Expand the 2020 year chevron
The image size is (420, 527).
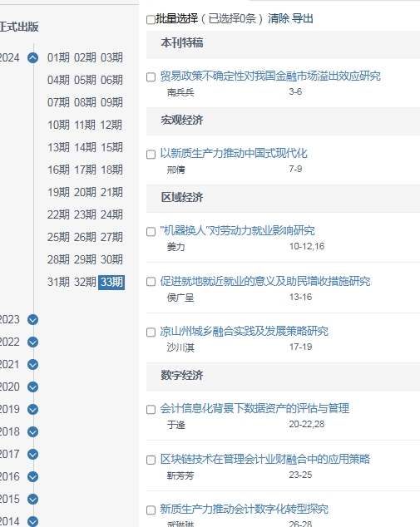(32, 387)
